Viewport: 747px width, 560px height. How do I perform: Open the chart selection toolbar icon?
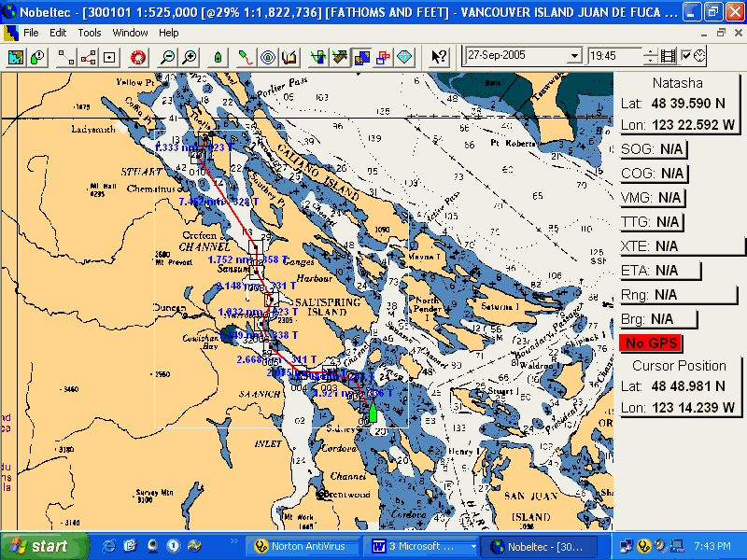(16, 57)
